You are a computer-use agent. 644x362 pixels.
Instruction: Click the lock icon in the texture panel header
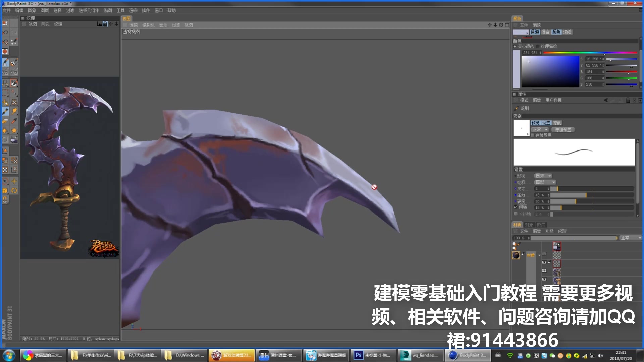coord(105,24)
